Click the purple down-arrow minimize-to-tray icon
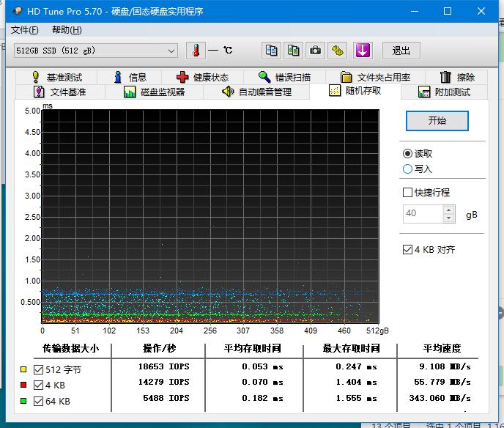504x428 pixels. [x=363, y=51]
